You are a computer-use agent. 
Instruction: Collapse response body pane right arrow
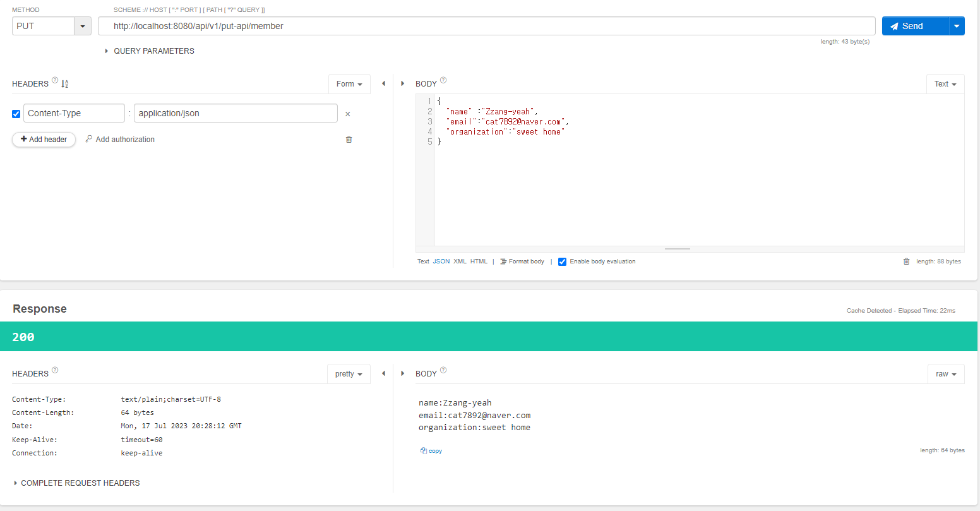pos(403,373)
